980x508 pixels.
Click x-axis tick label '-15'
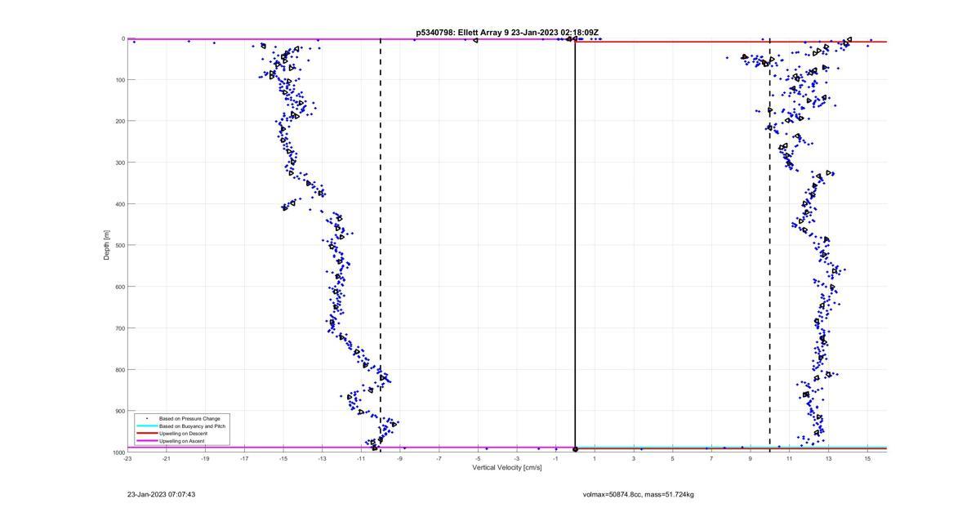click(283, 458)
